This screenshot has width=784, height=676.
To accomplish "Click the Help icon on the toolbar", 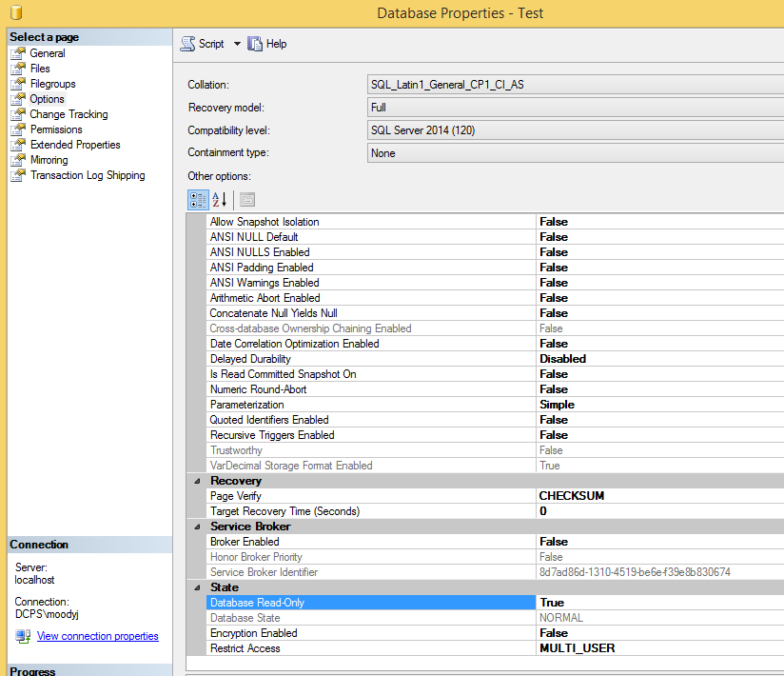I will pyautogui.click(x=255, y=43).
